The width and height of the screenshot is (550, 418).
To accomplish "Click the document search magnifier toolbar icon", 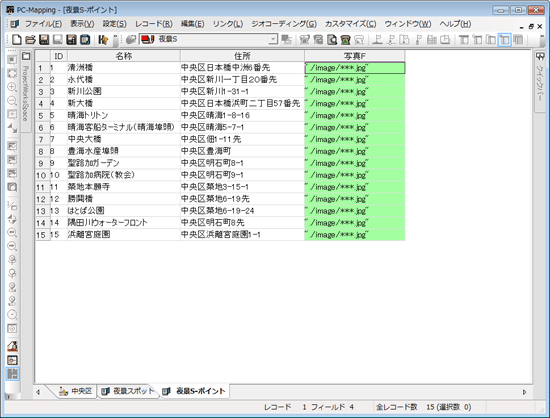I will click(332, 40).
